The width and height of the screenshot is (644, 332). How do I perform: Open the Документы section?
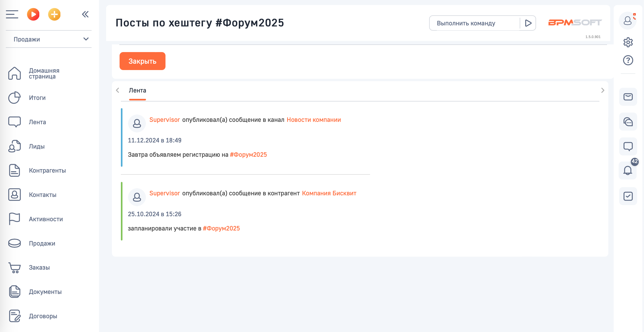click(45, 292)
